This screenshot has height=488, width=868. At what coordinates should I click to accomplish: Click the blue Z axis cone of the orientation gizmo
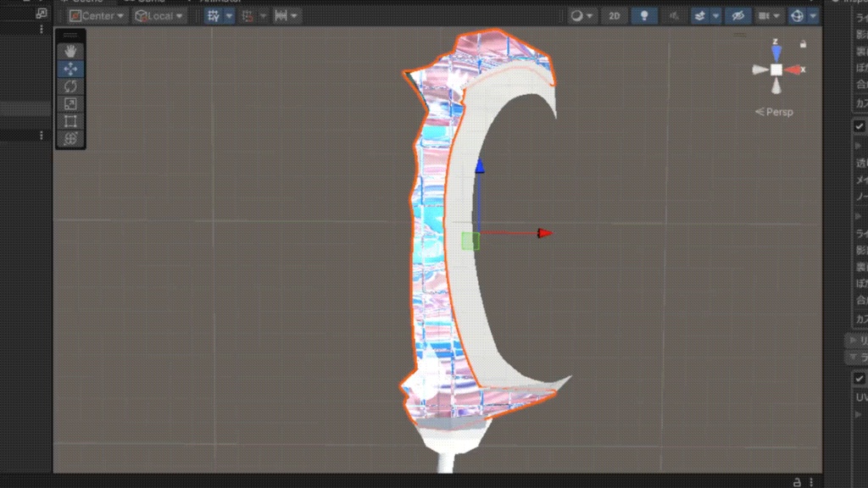(x=776, y=53)
